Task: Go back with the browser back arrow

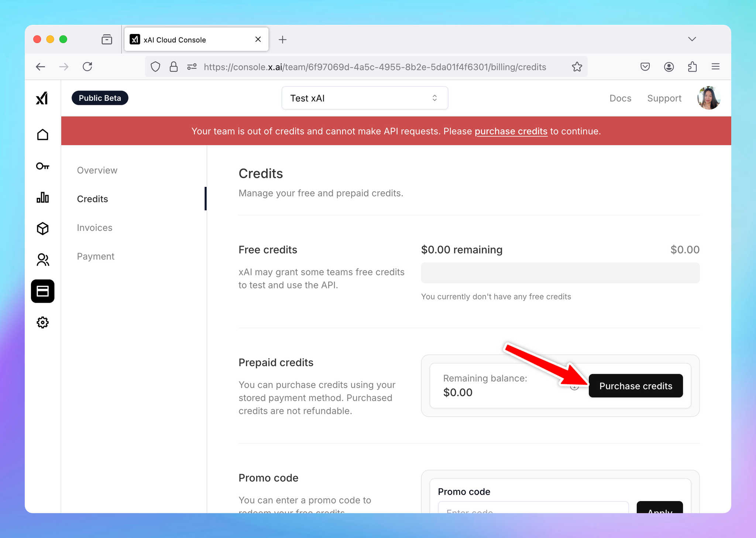Action: pyautogui.click(x=41, y=67)
